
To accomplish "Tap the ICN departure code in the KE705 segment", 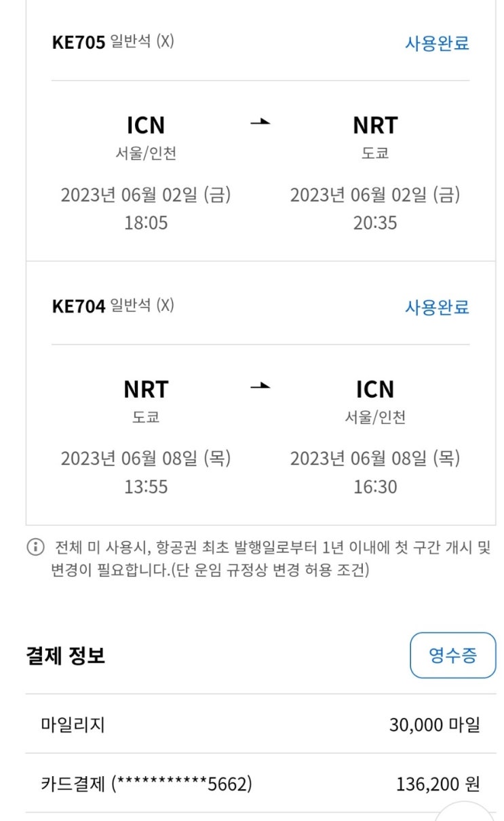I will click(x=146, y=126).
